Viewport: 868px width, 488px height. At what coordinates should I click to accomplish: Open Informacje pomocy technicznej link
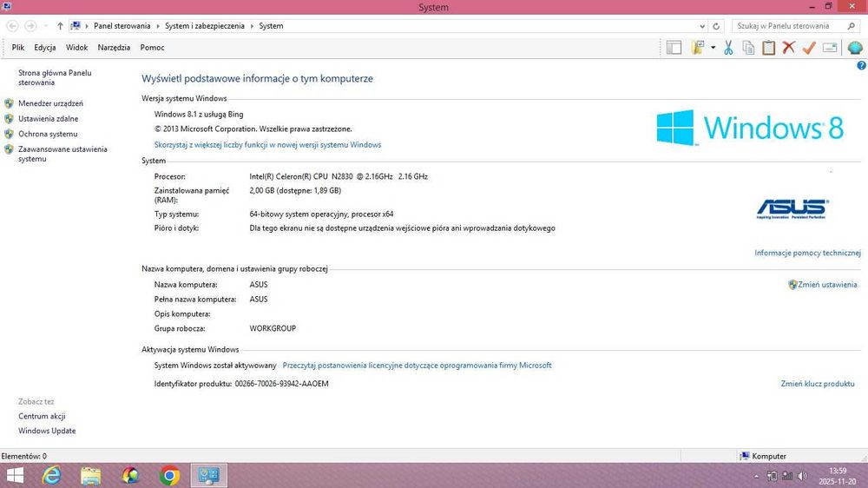807,253
